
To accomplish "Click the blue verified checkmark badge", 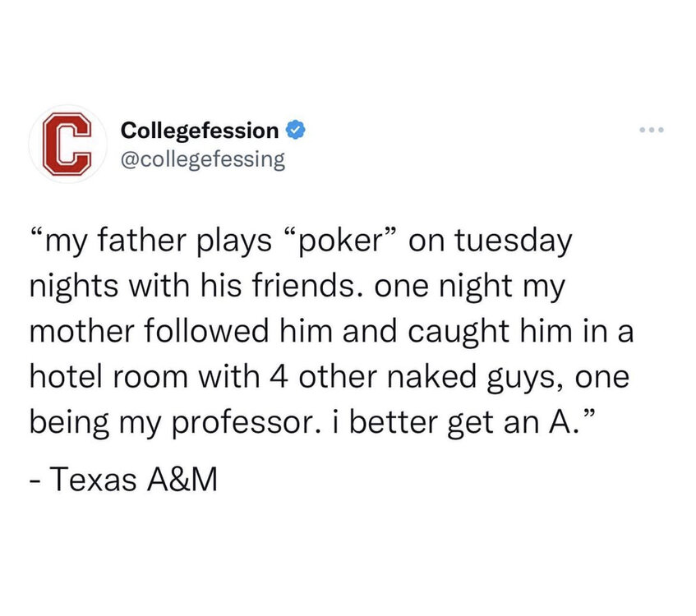I will [296, 131].
